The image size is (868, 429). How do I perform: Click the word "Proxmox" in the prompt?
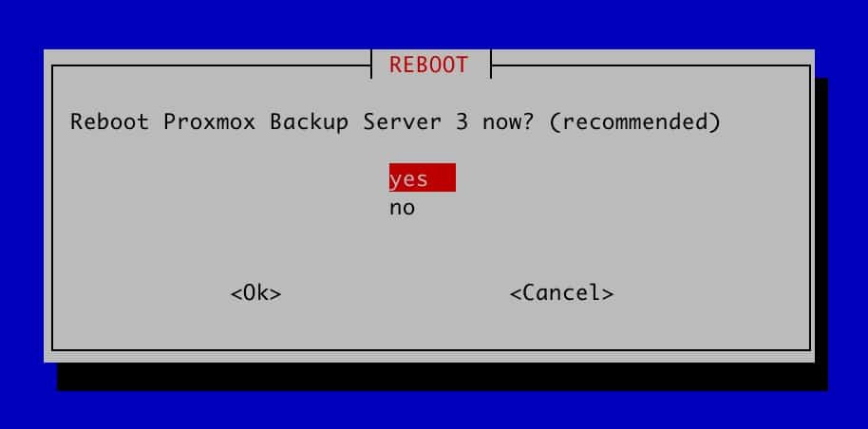coord(209,121)
